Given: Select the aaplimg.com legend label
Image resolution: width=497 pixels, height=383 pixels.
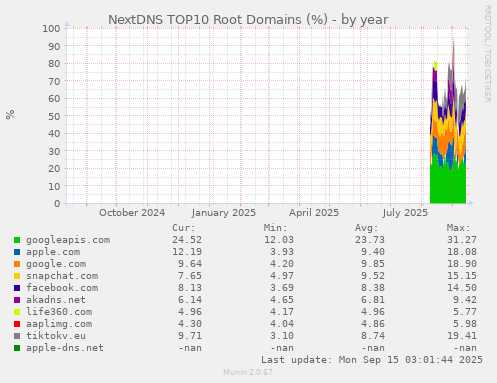Looking at the screenshot, I should coord(59,324).
